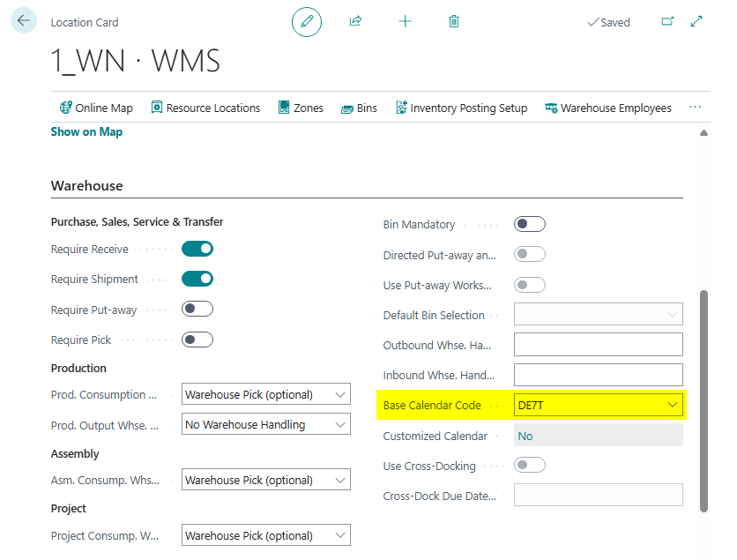Click the expand to full screen icon
Viewport: 737px width, 560px height.
696,21
